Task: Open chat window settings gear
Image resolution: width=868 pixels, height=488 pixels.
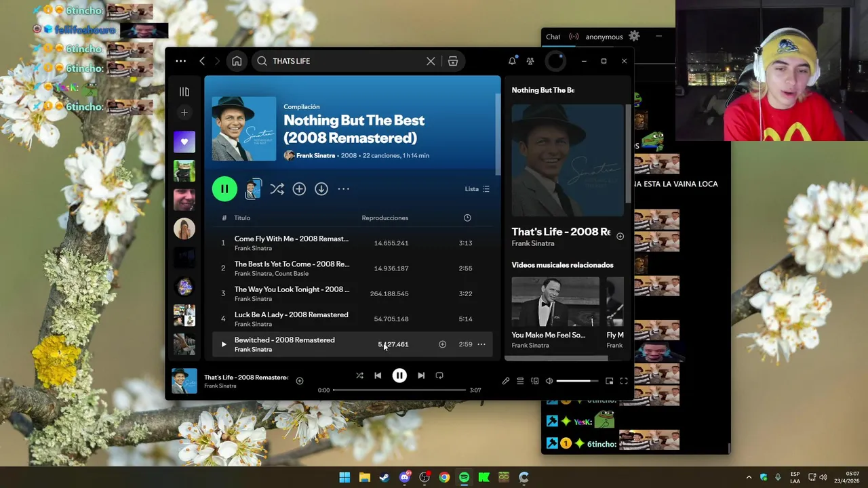Action: (634, 36)
